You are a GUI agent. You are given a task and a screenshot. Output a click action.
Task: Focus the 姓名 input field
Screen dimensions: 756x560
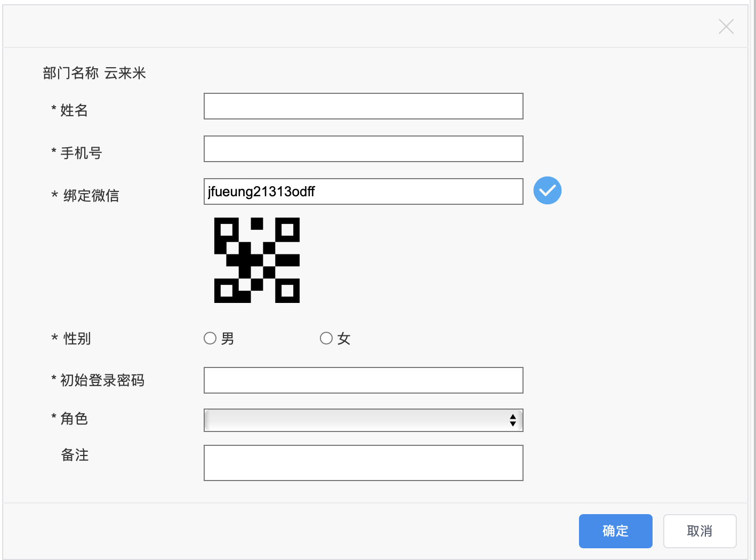[x=364, y=106]
